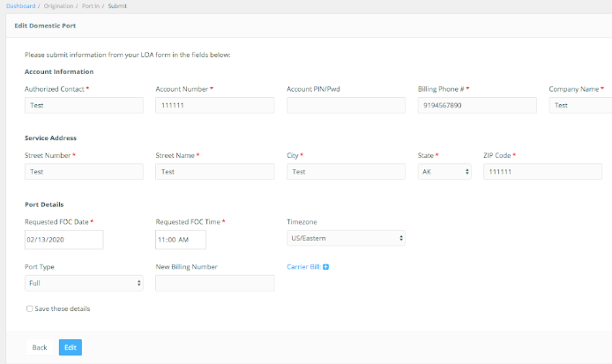The image size is (612, 364).
Task: Click the Carrier Bill plus icon
Action: pyautogui.click(x=326, y=267)
